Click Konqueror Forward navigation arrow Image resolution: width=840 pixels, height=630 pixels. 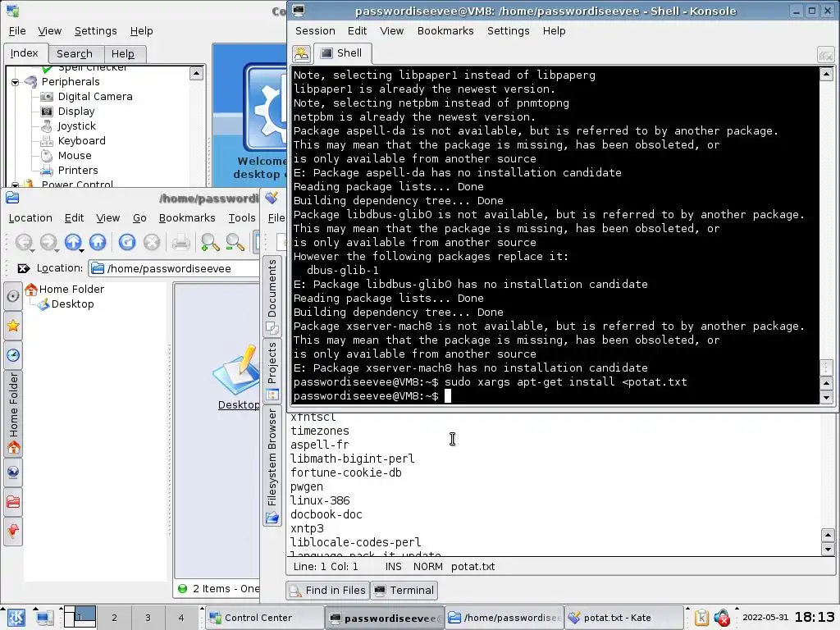48,242
